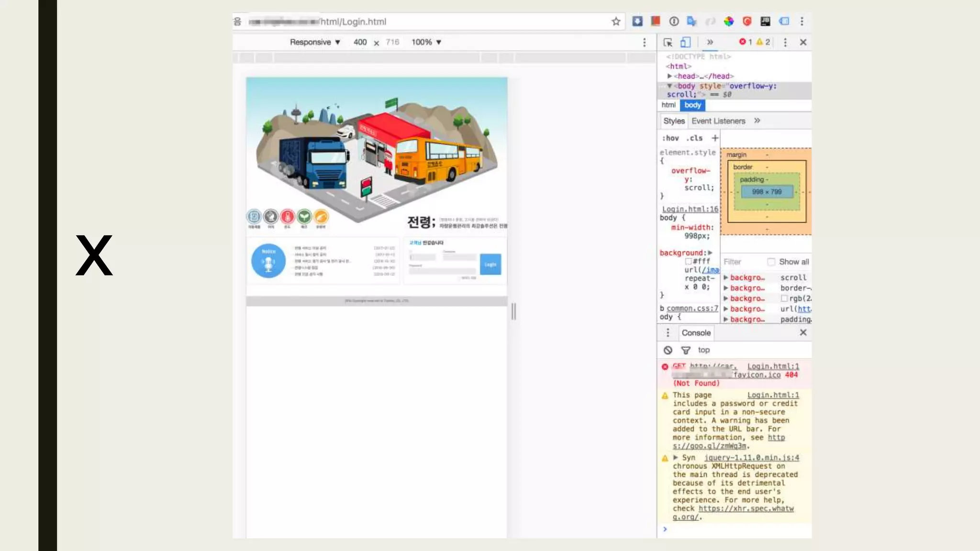980x551 pixels.
Task: Open device toolbar more options menu
Action: 645,42
